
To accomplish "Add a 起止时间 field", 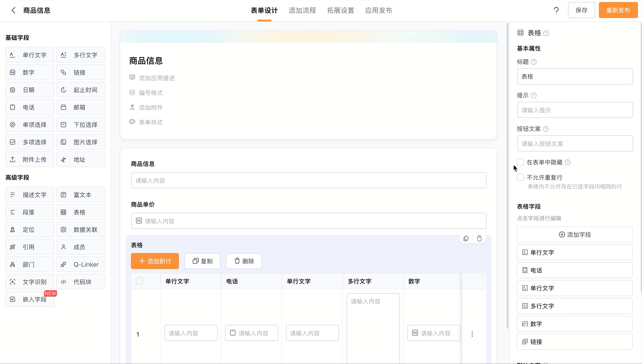I will pos(81,90).
